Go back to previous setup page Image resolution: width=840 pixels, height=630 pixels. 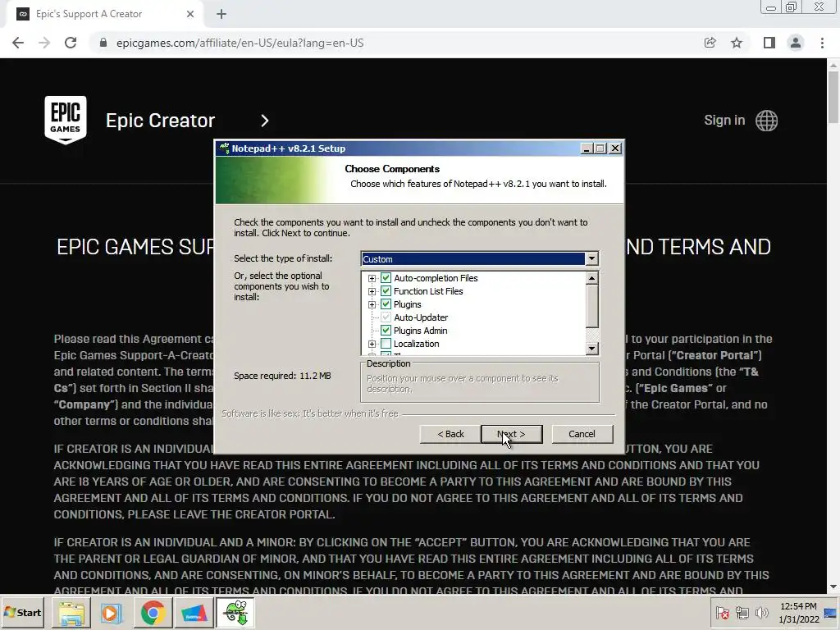click(x=450, y=434)
